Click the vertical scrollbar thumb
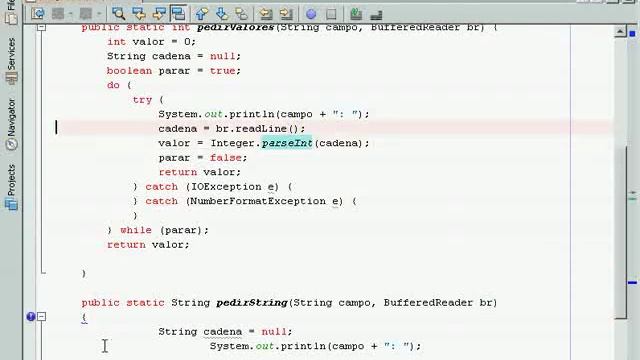The width and height of the screenshot is (640, 360). coord(620,231)
